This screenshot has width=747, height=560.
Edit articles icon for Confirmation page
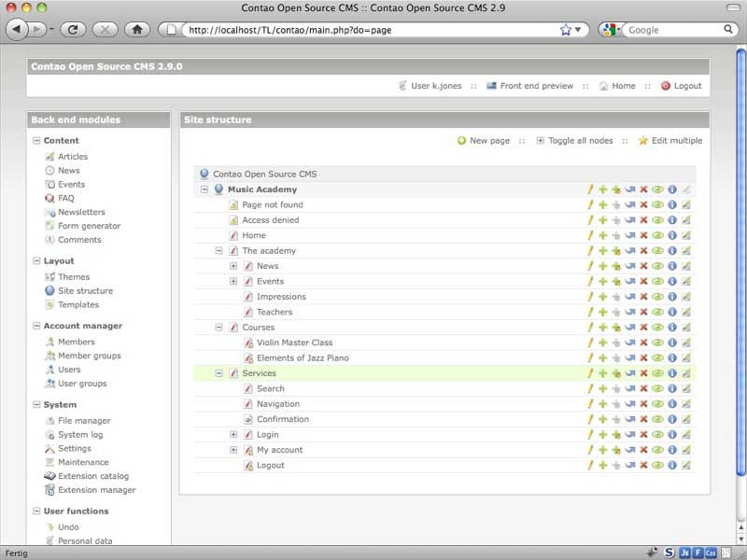click(686, 419)
